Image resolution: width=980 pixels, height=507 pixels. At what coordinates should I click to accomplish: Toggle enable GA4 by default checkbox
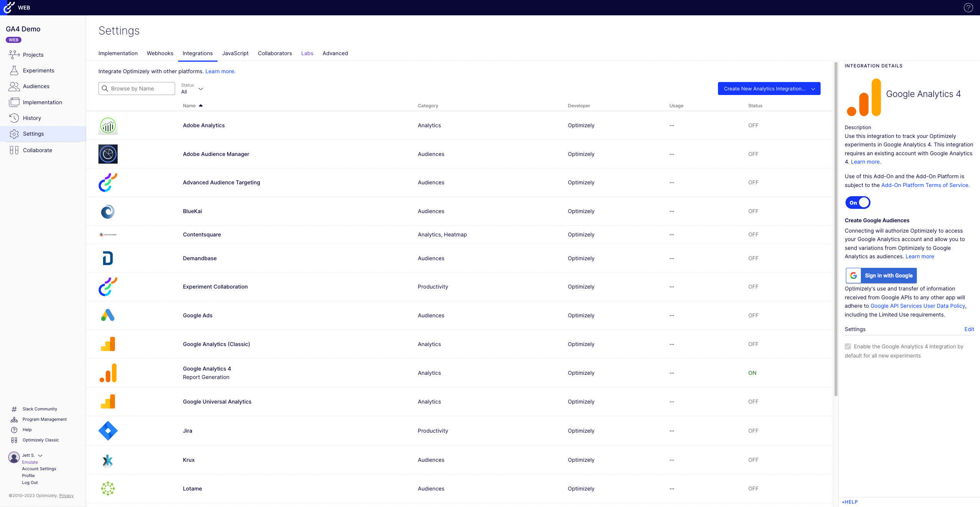point(848,346)
